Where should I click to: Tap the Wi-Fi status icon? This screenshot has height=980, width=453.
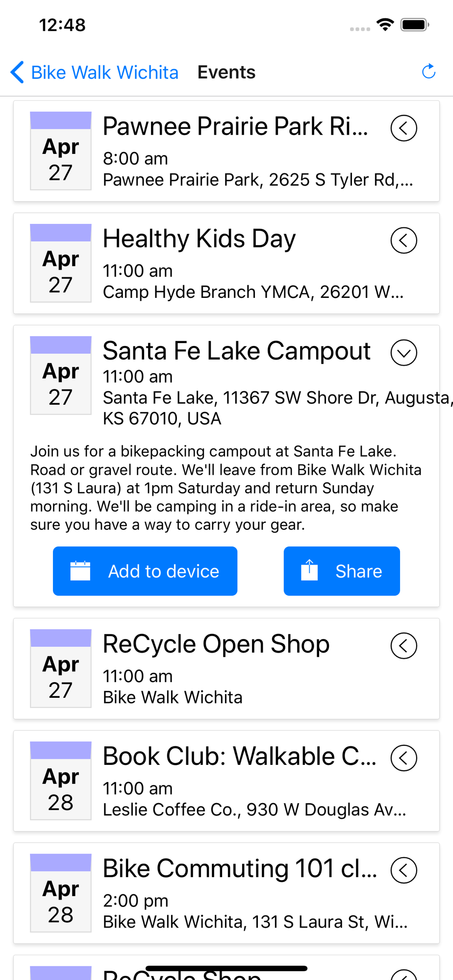pyautogui.click(x=385, y=24)
